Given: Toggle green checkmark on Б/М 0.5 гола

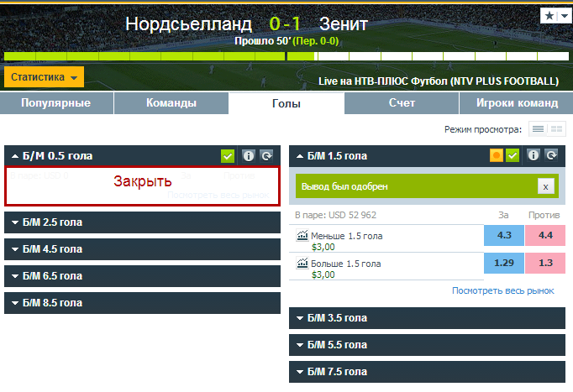Looking at the screenshot, I should (x=228, y=156).
